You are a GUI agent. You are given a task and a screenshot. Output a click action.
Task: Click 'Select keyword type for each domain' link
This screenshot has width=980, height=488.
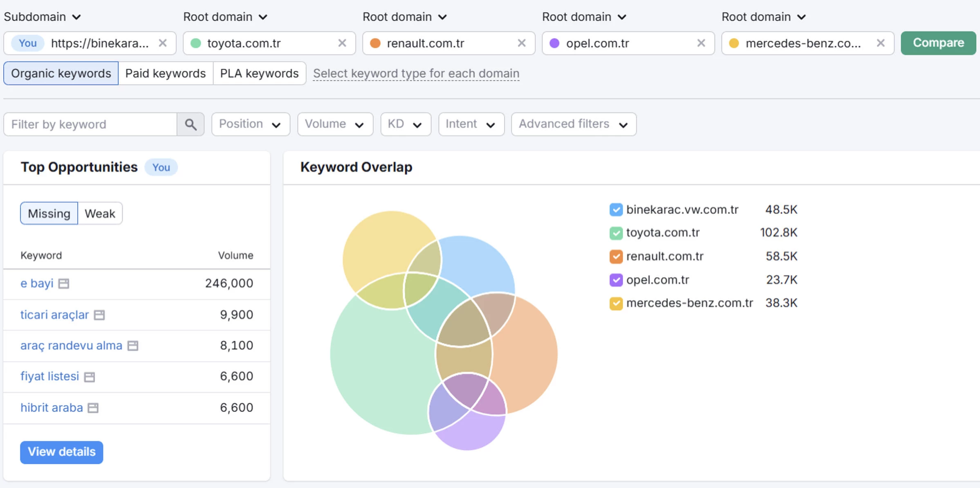click(416, 74)
